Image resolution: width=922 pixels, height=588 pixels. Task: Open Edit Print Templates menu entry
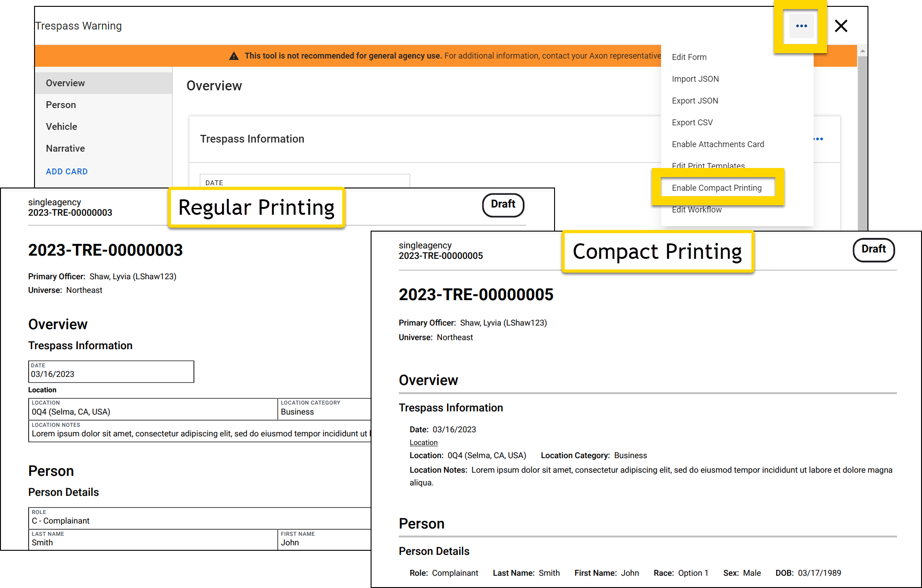708,166
